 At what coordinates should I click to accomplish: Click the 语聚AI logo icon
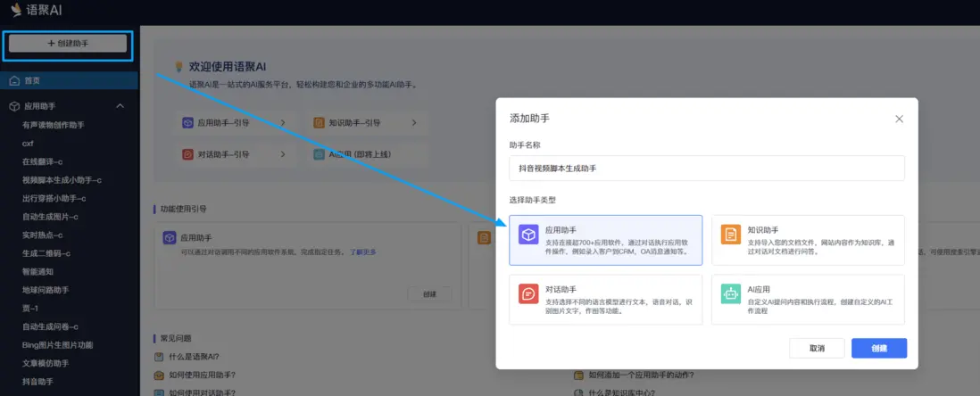click(x=16, y=10)
